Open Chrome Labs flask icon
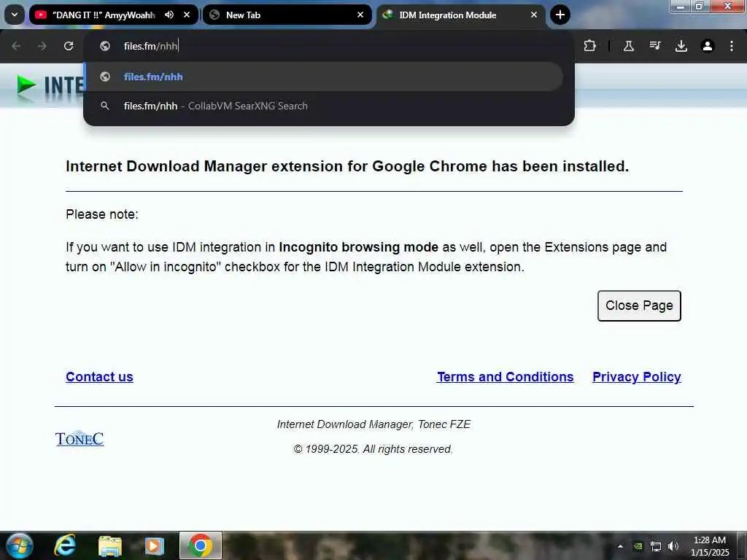This screenshot has height=560, width=747. point(628,46)
